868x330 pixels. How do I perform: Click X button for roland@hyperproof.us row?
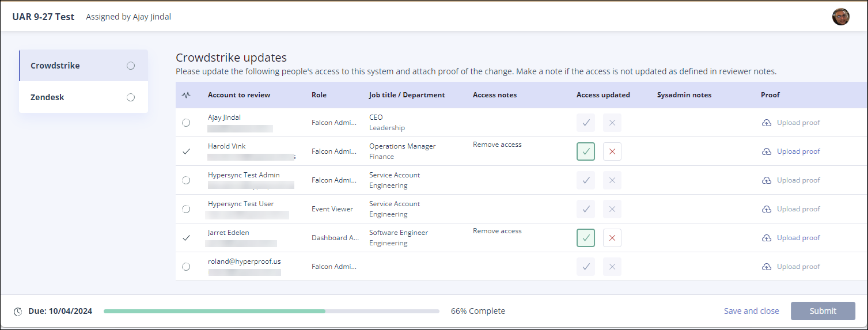pos(612,267)
